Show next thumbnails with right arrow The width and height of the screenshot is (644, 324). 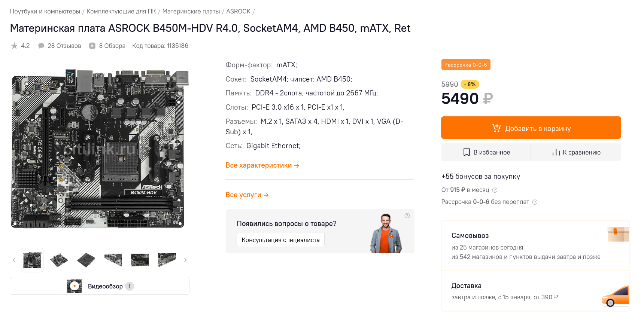pos(185,260)
